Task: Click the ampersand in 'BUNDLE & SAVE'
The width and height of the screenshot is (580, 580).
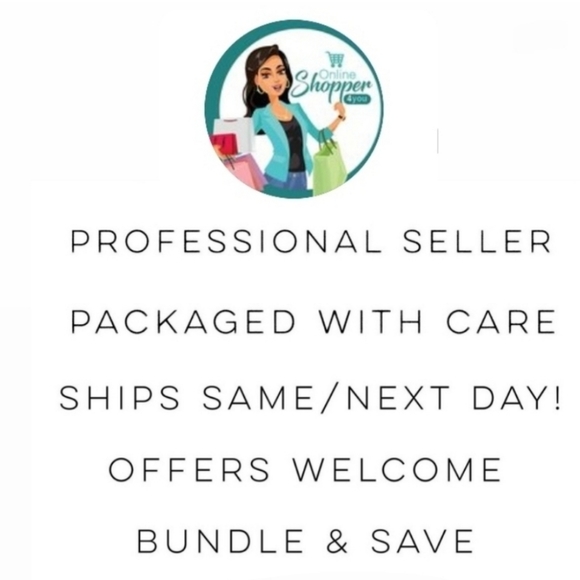Action: pos(337,541)
